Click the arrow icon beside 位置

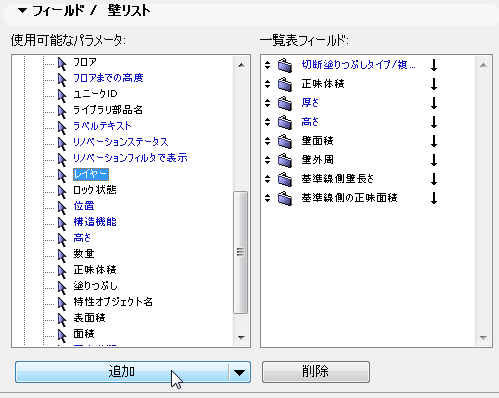(x=62, y=207)
